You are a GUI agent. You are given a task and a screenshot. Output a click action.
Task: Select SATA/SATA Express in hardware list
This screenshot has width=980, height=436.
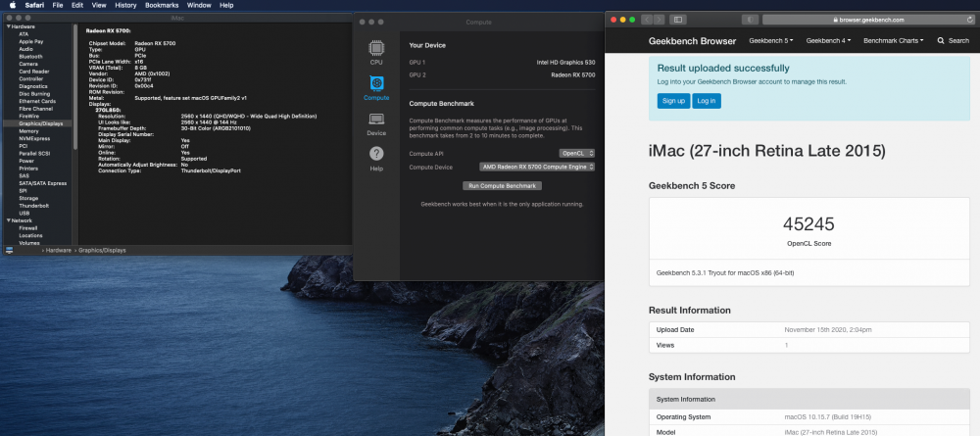click(x=42, y=183)
